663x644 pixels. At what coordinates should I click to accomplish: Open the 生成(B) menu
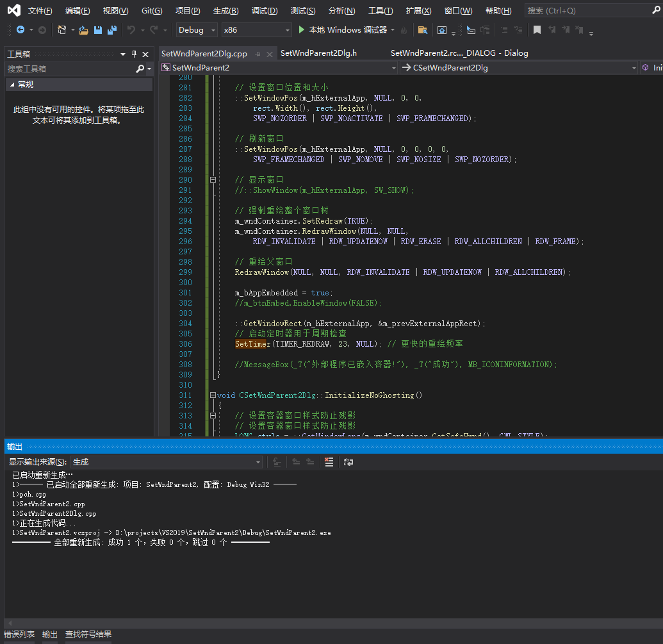tap(225, 10)
